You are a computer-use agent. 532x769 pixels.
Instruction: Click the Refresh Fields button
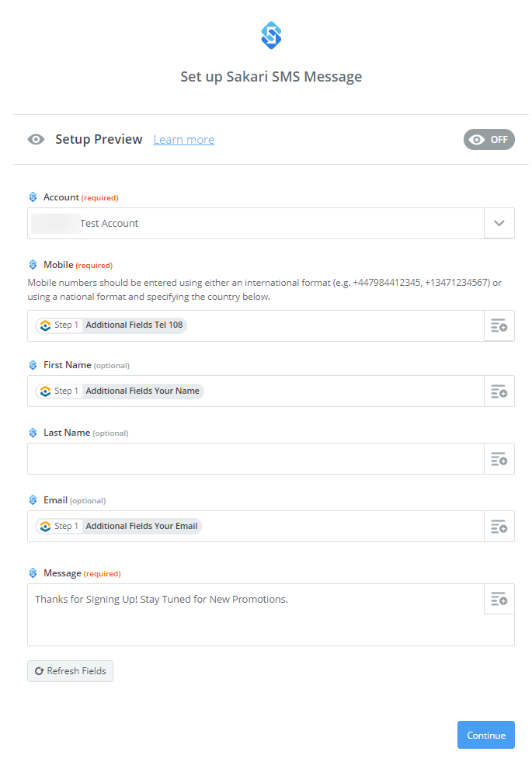pos(70,671)
